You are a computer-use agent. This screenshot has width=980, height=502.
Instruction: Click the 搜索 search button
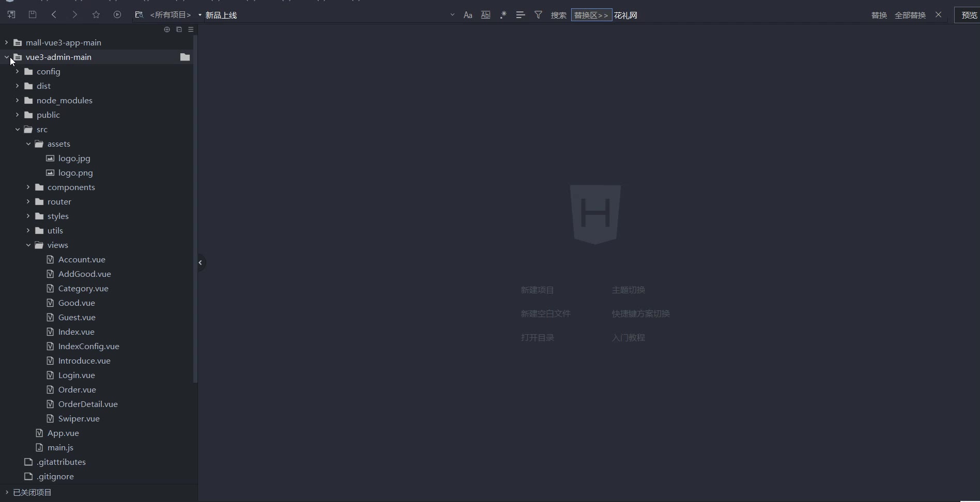[558, 15]
